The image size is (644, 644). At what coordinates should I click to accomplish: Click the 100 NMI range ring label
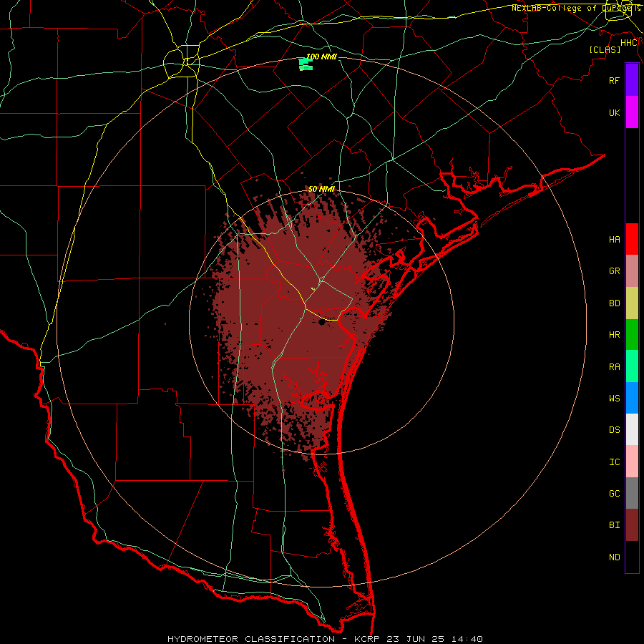(321, 57)
